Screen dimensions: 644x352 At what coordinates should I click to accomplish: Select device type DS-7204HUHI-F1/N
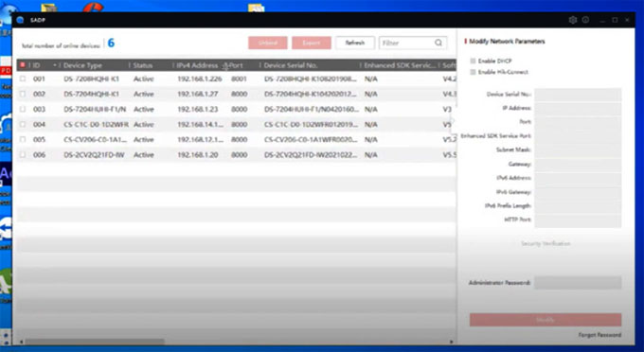click(95, 109)
